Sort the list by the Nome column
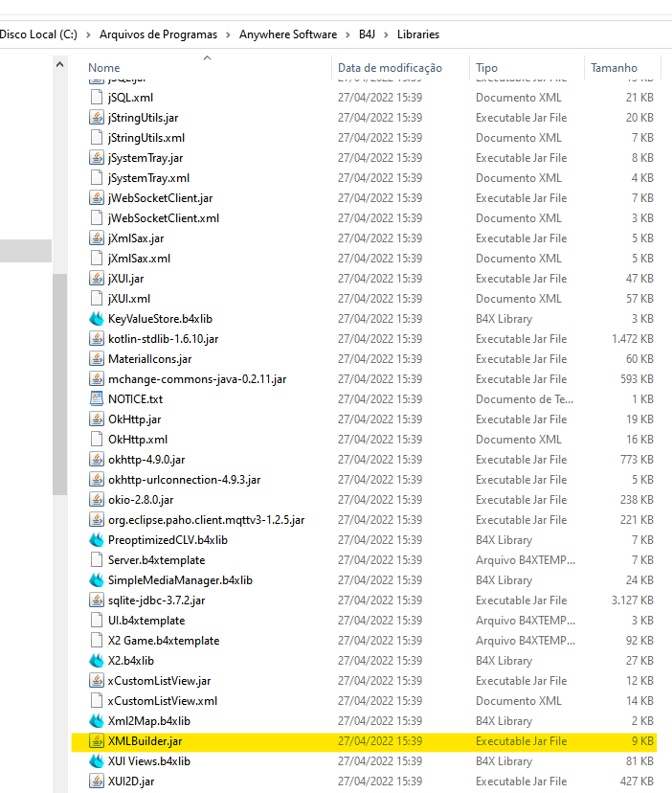The height and width of the screenshot is (793, 672). click(104, 68)
